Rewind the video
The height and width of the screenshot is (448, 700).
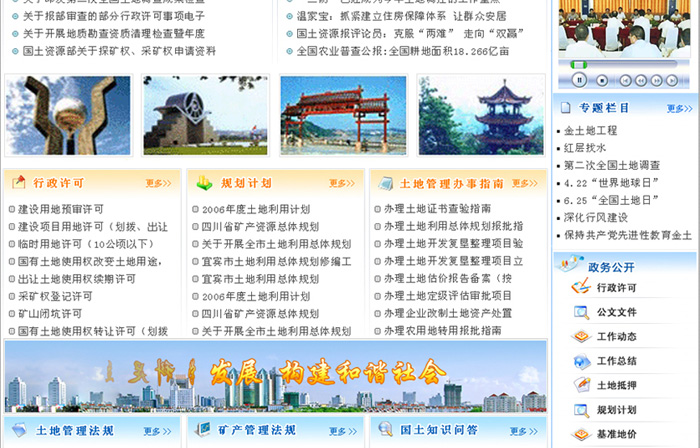click(x=641, y=81)
